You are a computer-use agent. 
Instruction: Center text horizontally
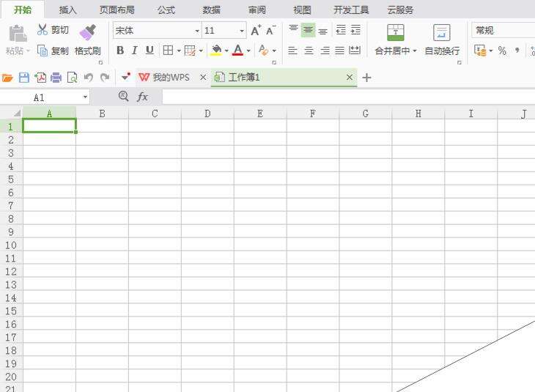(x=309, y=51)
